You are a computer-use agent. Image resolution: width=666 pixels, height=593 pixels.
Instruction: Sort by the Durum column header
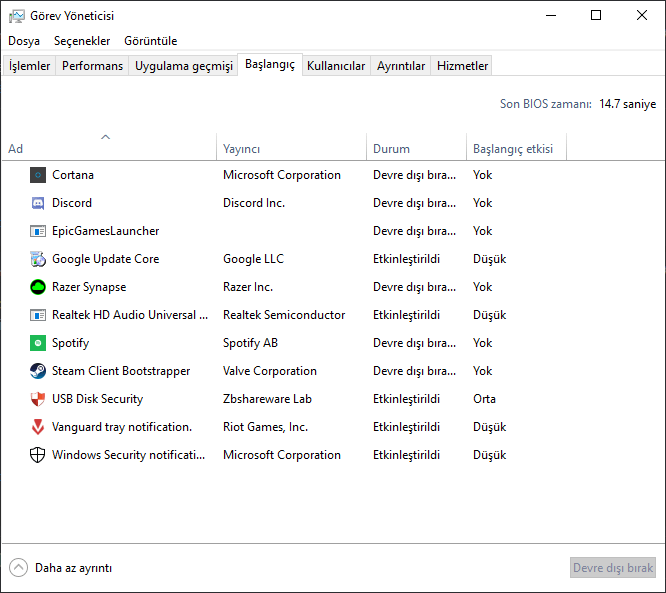(x=416, y=147)
